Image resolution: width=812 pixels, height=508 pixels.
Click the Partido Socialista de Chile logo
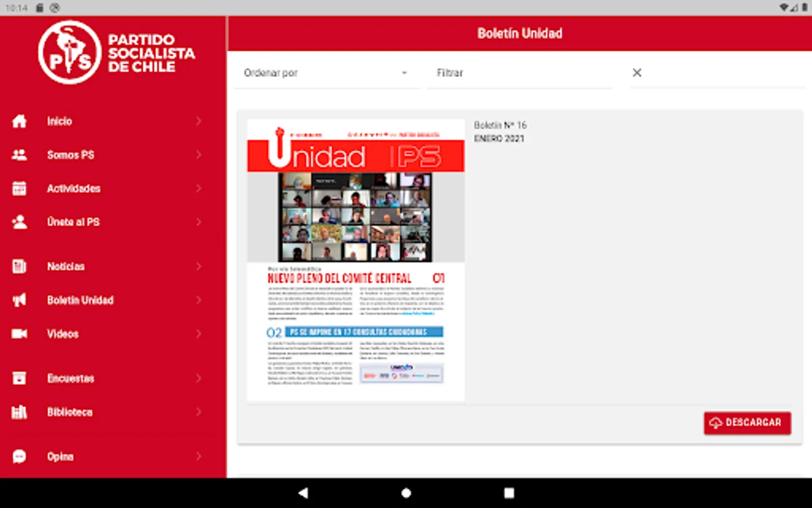point(117,52)
